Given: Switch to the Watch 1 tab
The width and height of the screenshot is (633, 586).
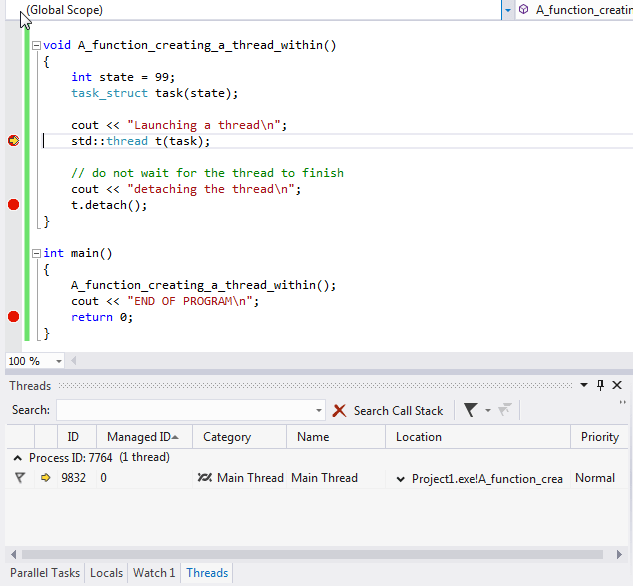Looking at the screenshot, I should click(x=154, y=573).
